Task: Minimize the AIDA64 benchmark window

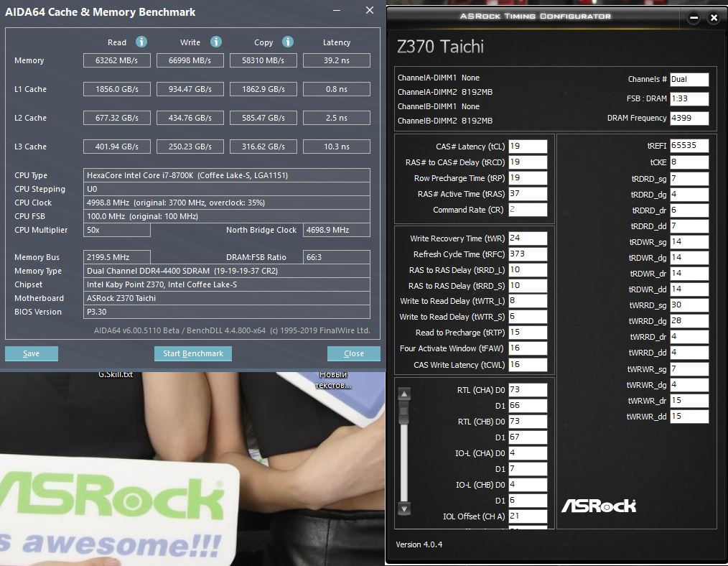Action: point(337,10)
